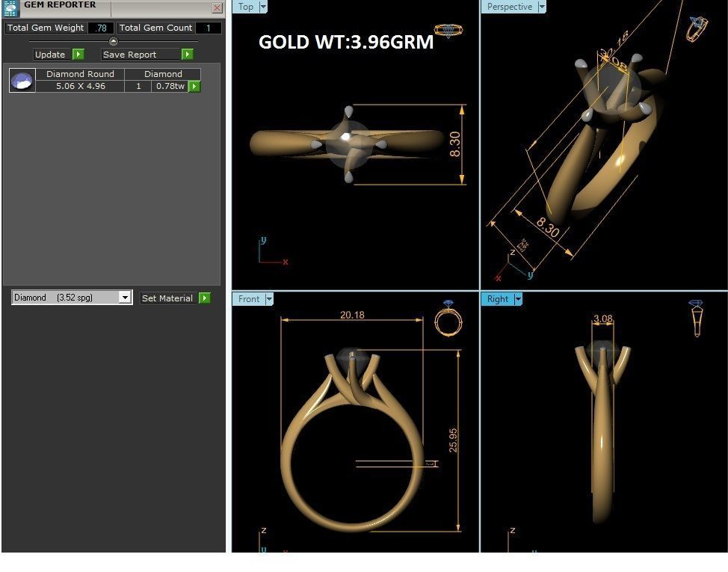The height and width of the screenshot is (572, 728).
Task: Click the Total Gem Count label
Action: 155,28
